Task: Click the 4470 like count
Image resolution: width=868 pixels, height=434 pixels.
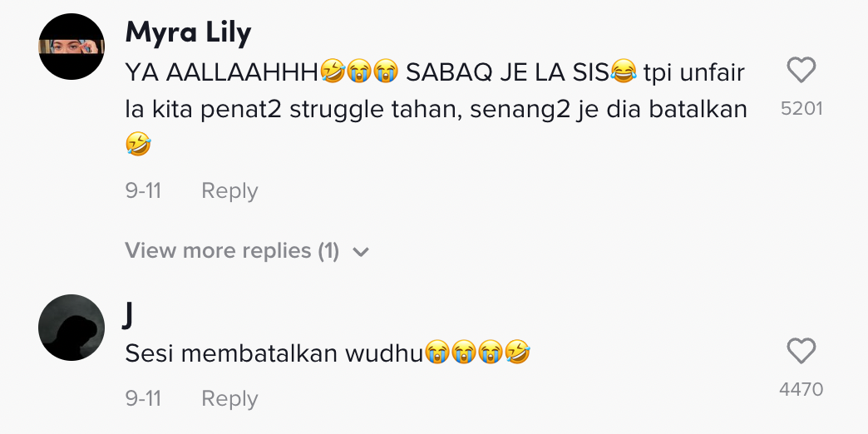Action: [x=801, y=388]
